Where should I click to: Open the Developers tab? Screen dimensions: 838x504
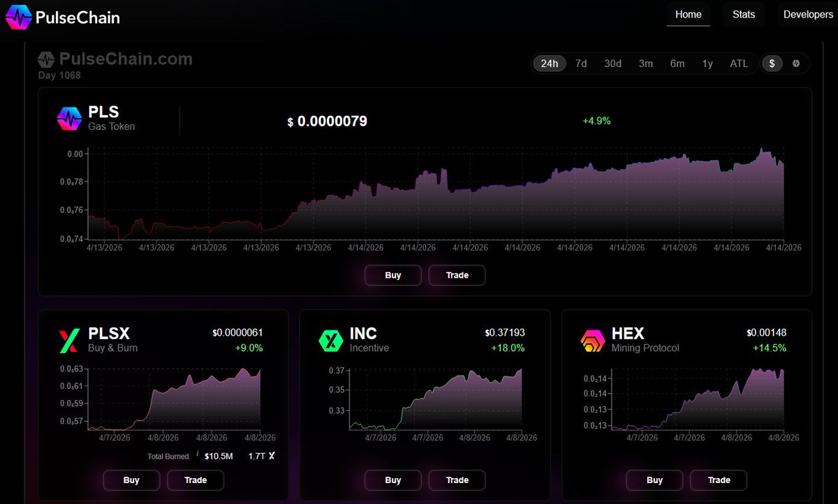tap(808, 15)
